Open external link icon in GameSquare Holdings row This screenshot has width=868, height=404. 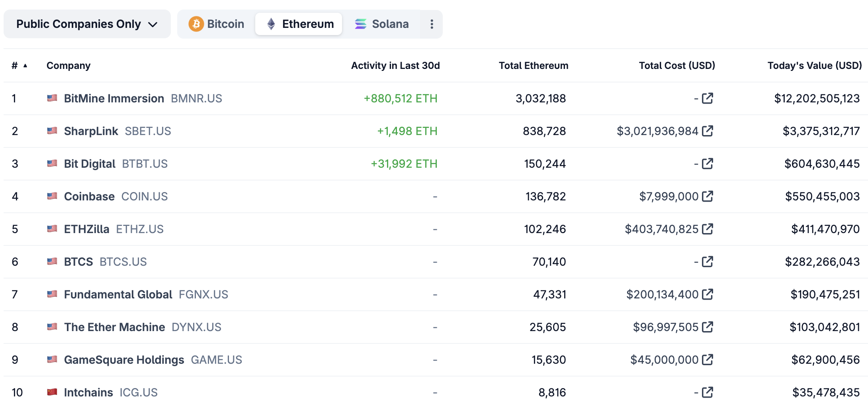[x=708, y=359]
